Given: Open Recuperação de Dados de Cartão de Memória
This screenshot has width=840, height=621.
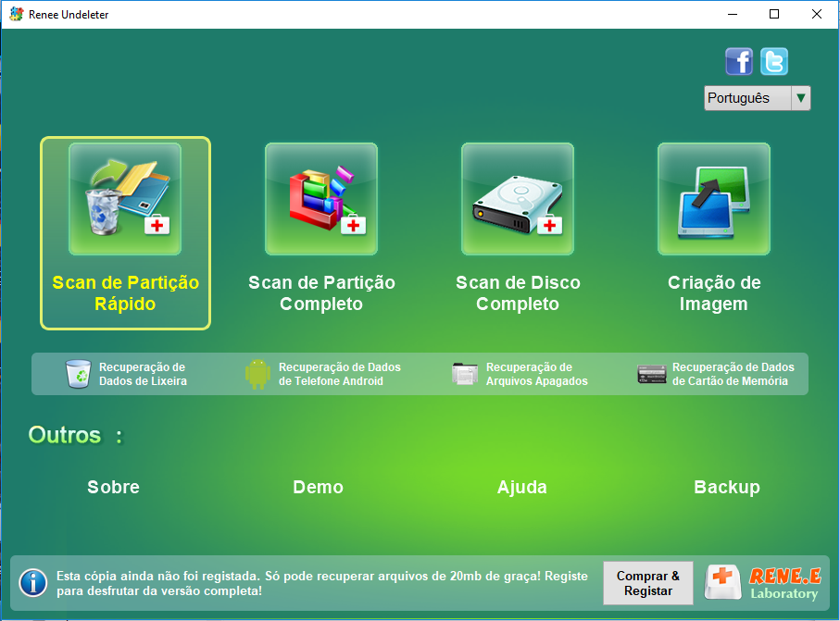Looking at the screenshot, I should (x=733, y=374).
